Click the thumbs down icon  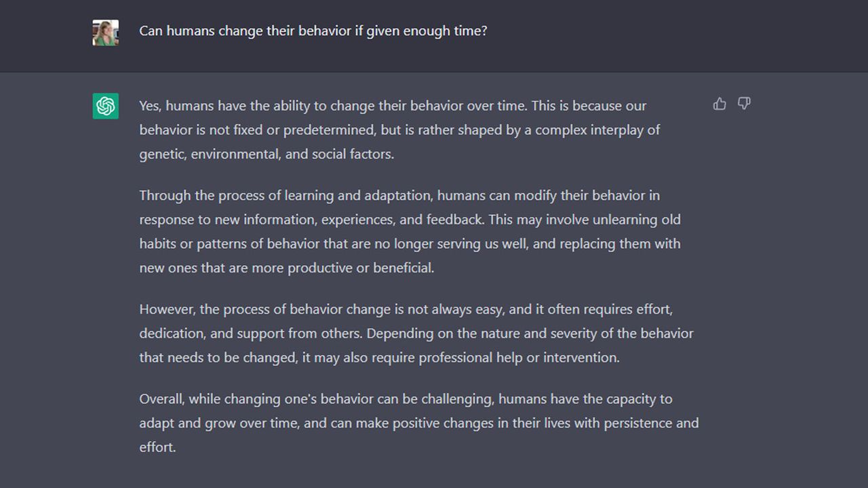click(744, 104)
